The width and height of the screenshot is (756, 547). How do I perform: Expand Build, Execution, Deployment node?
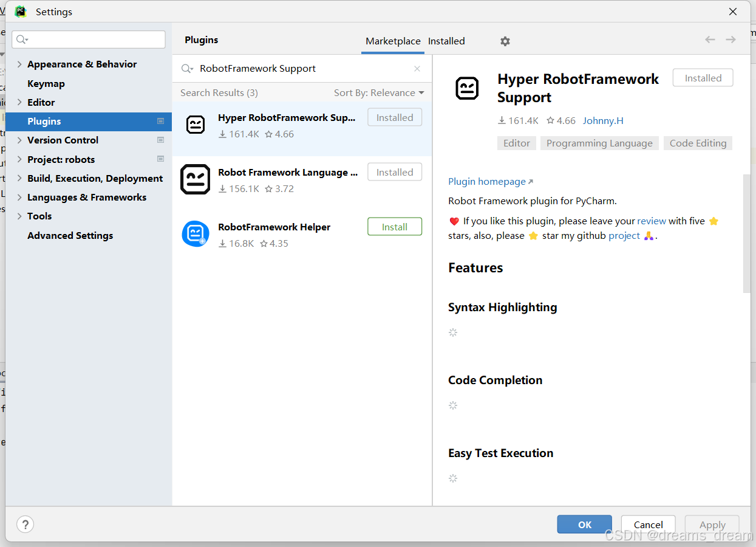pyautogui.click(x=19, y=178)
